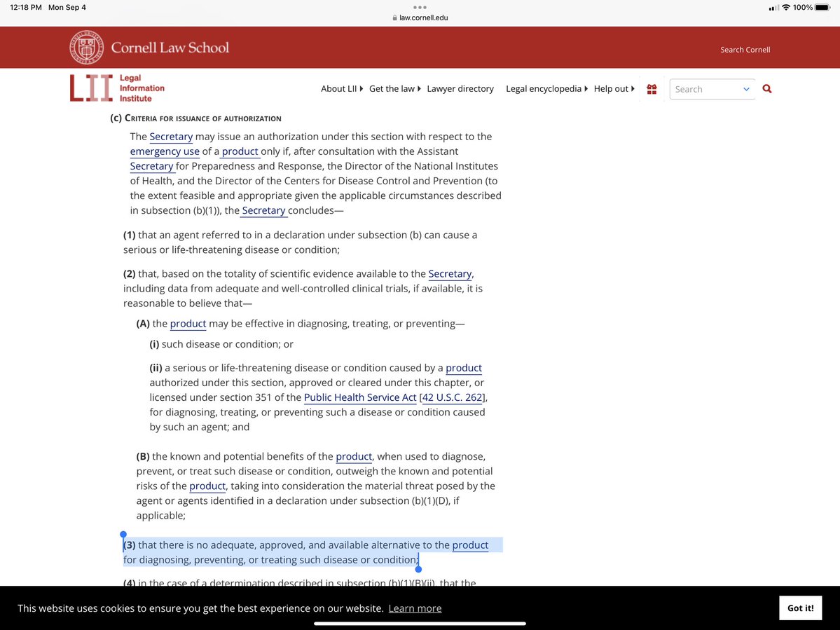Click the Search Cornell link
The image size is (840, 630).
(745, 50)
